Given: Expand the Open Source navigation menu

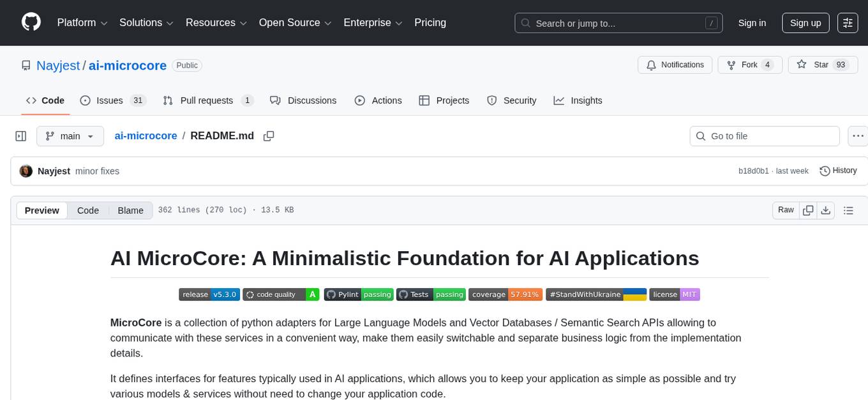Looking at the screenshot, I should pos(295,22).
